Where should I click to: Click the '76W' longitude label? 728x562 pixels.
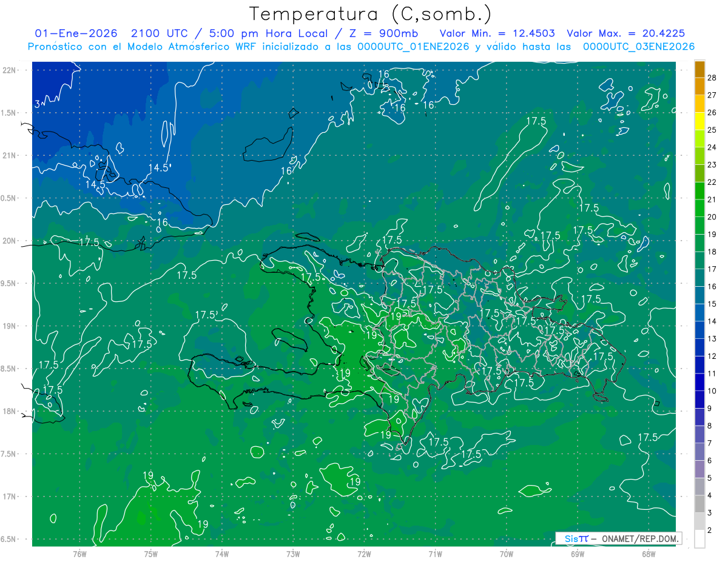79,554
